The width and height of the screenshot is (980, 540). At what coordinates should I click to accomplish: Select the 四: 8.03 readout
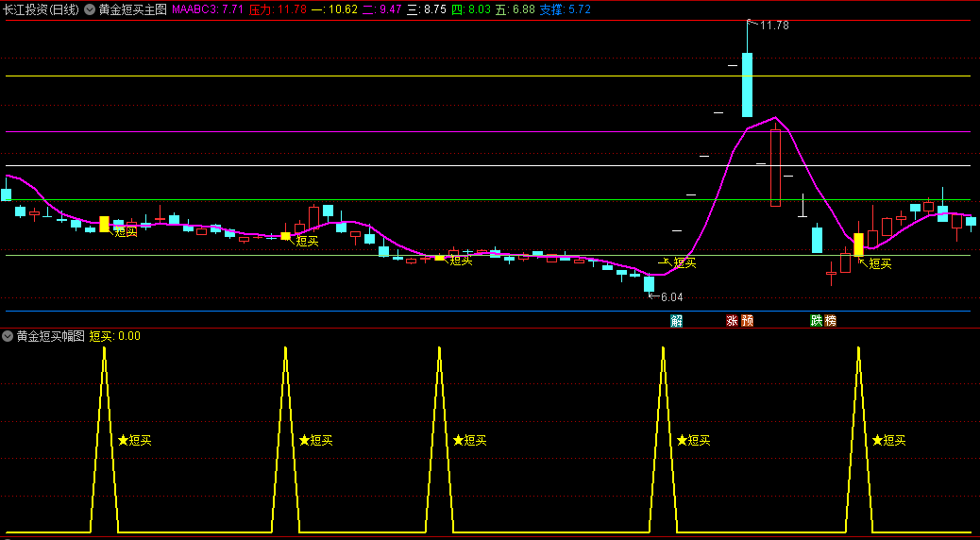[x=472, y=9]
